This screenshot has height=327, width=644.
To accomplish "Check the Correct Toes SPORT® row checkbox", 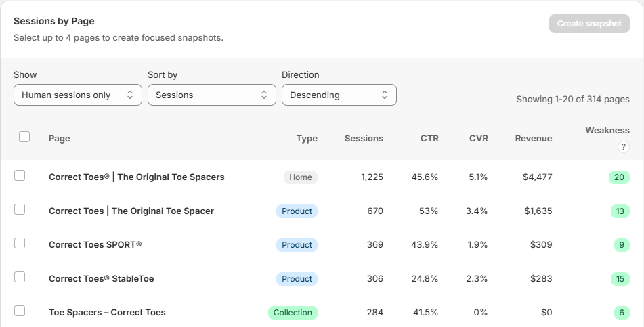I will 20,243.
